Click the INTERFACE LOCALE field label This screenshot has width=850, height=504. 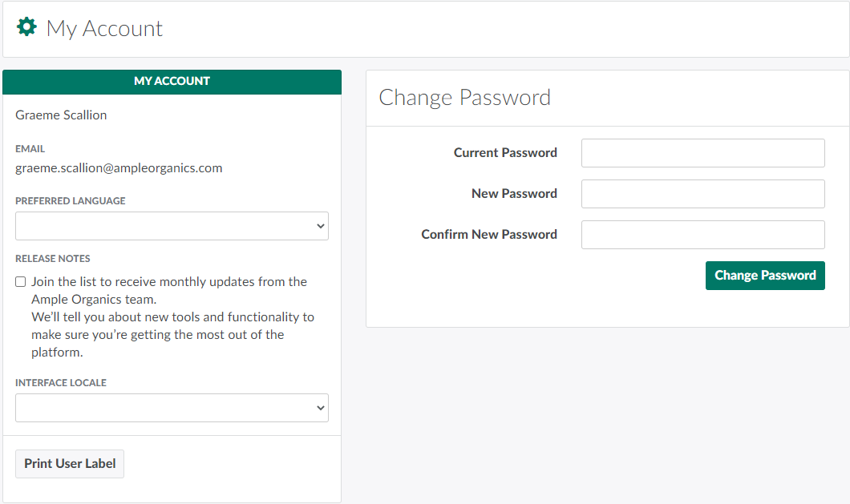(61, 383)
